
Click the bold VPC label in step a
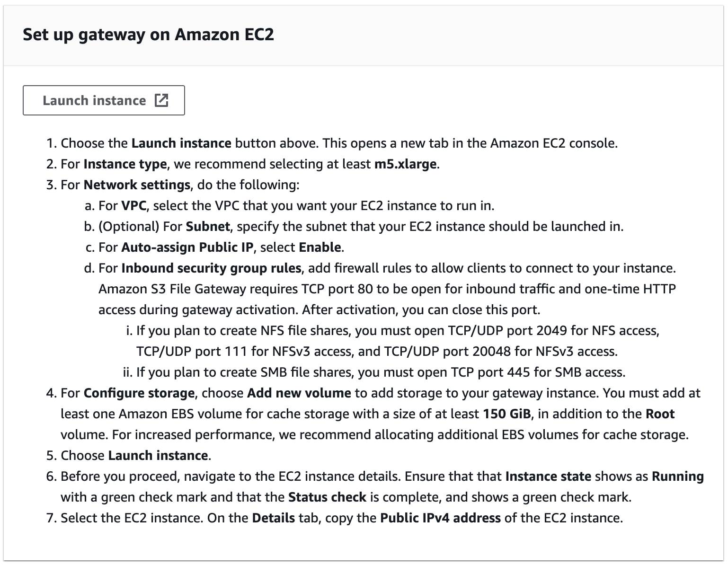(133, 206)
